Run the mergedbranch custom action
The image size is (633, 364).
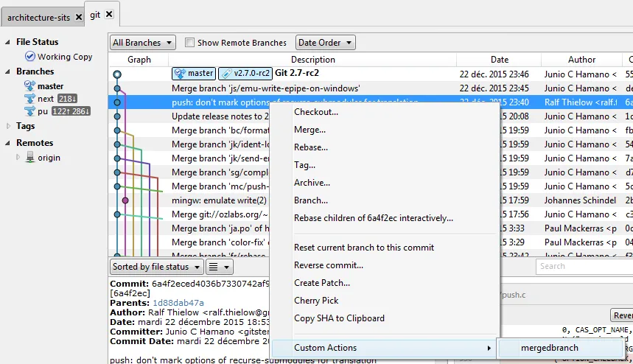pyautogui.click(x=561, y=348)
